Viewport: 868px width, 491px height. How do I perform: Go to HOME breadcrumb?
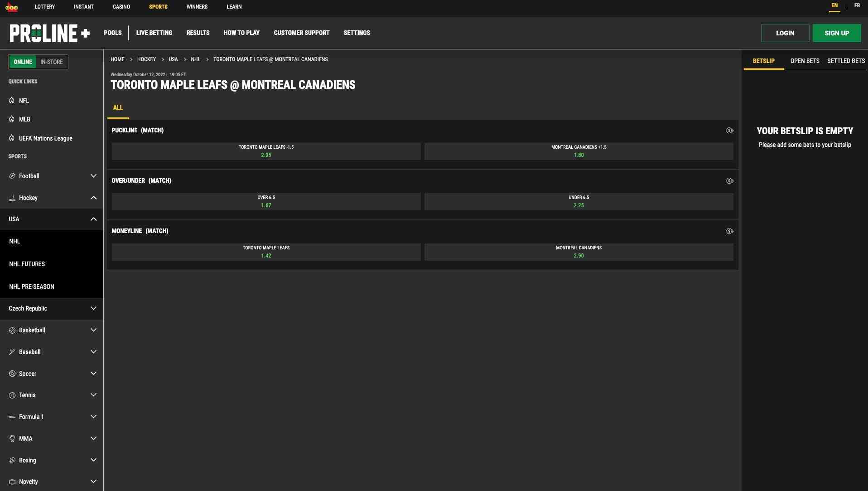[x=117, y=59]
